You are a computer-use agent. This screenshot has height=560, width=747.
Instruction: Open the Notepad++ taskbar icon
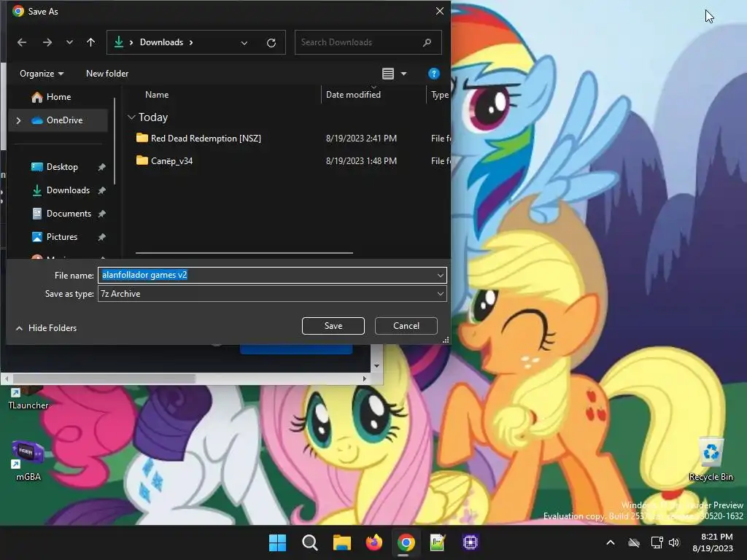point(438,542)
